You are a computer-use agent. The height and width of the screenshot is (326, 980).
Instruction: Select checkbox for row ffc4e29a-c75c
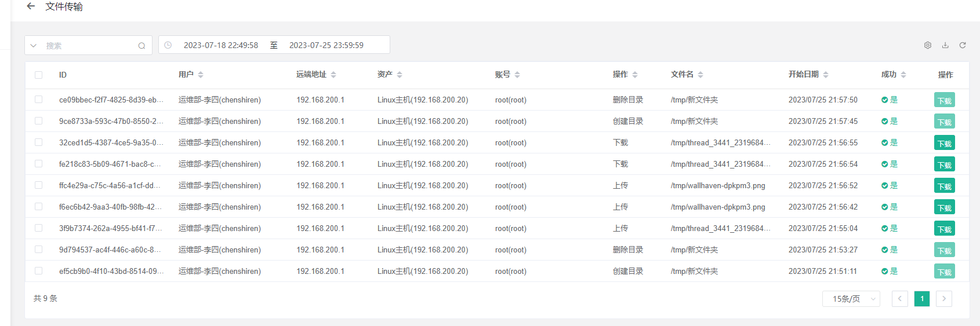pos(39,185)
